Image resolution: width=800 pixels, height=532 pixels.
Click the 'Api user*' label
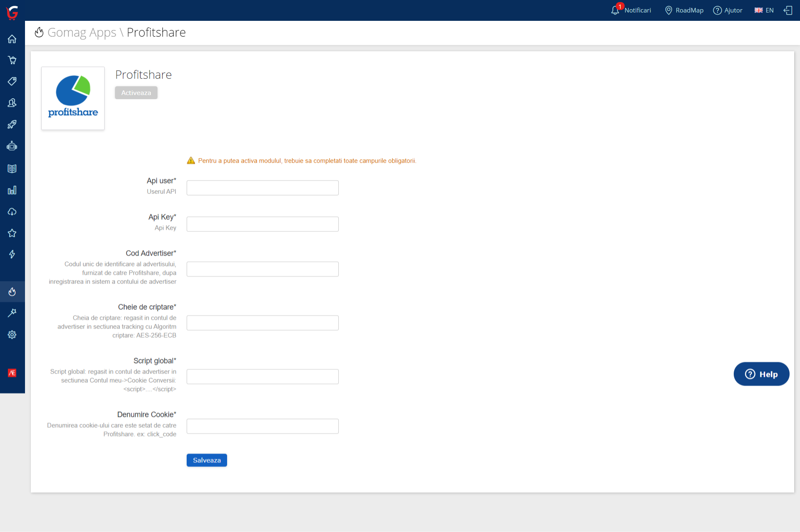[x=161, y=181]
